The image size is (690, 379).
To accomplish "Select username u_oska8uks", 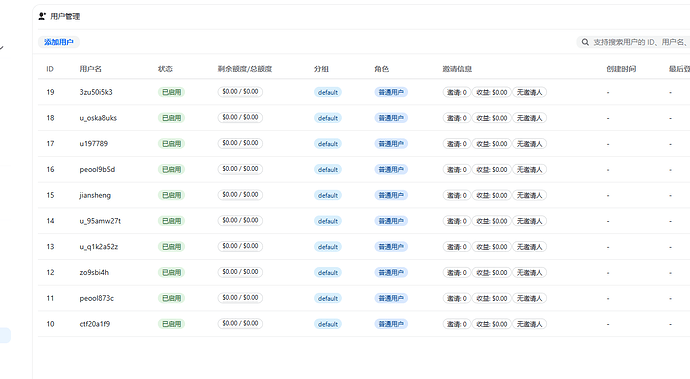I will (x=98, y=118).
